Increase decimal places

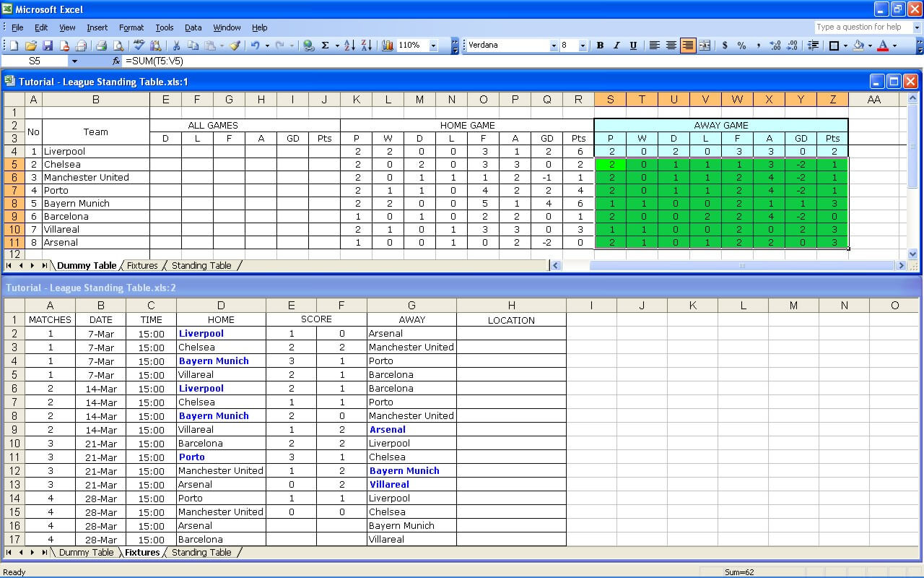(x=775, y=46)
